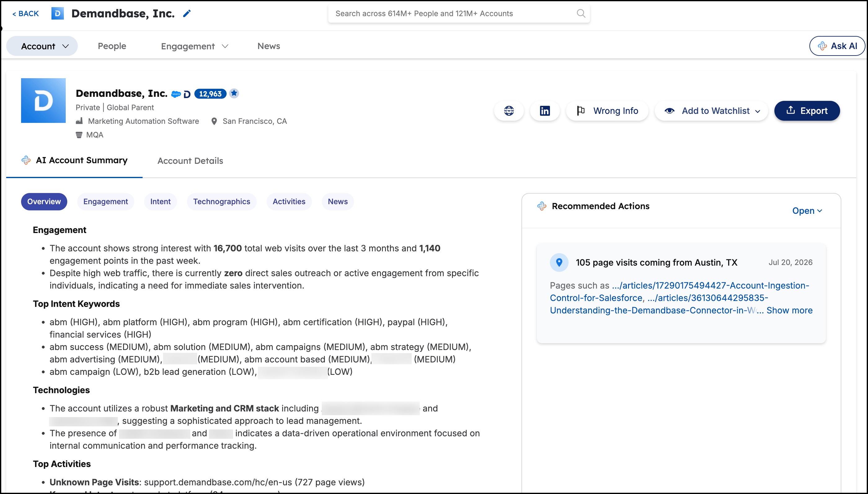868x494 pixels.
Task: Click the 105 page visits from Austin heading
Action: (657, 262)
